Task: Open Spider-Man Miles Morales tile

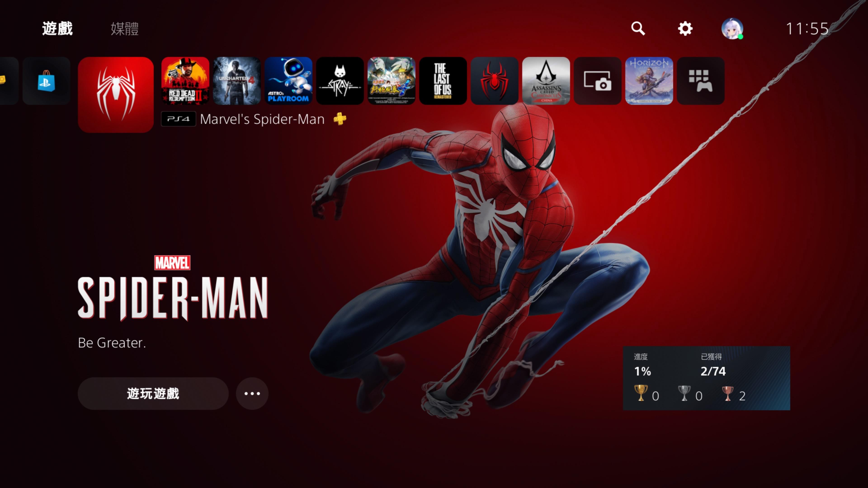Action: click(x=494, y=81)
